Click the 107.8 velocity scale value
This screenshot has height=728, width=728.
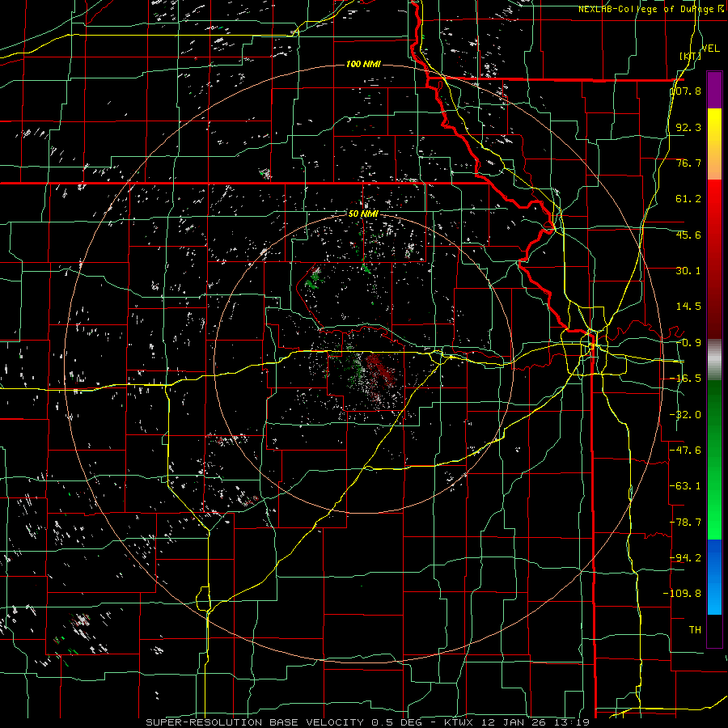[x=686, y=91]
